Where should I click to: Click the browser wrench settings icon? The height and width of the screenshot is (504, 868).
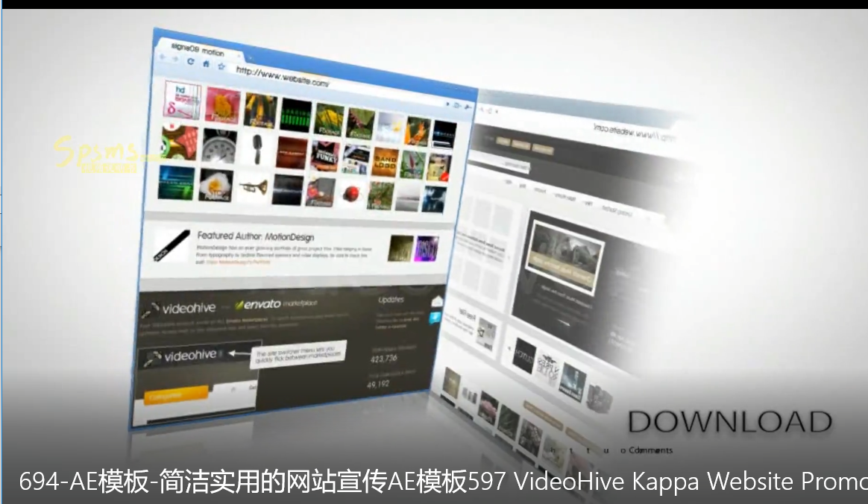coord(468,107)
